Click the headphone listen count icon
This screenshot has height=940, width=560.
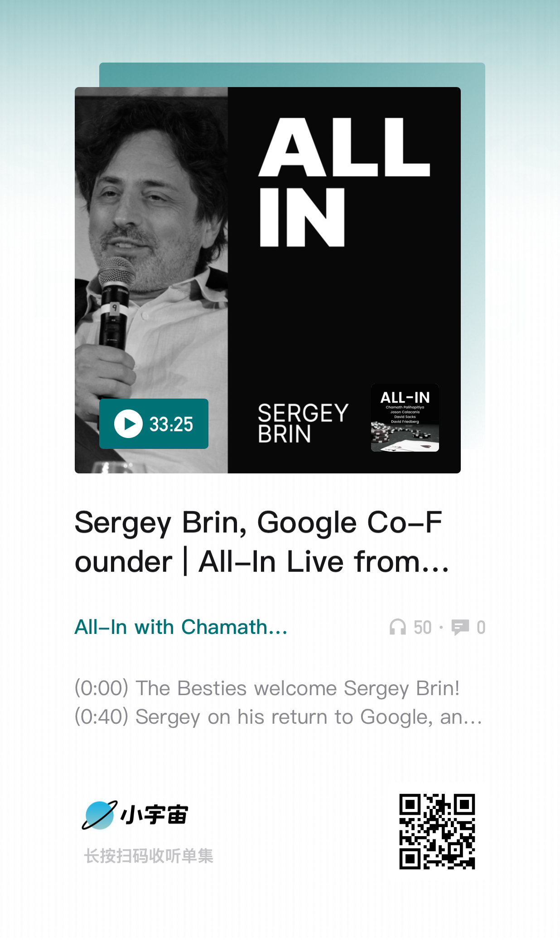click(x=397, y=628)
